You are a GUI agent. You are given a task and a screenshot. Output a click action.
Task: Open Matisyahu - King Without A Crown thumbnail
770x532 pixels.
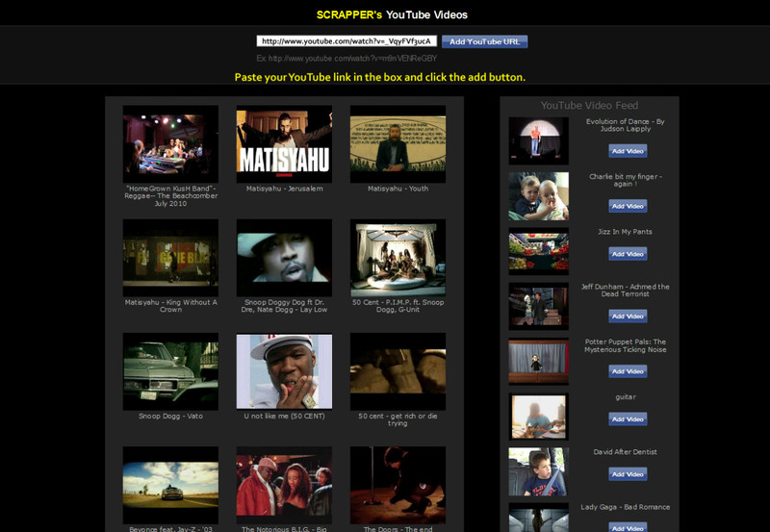pos(170,258)
